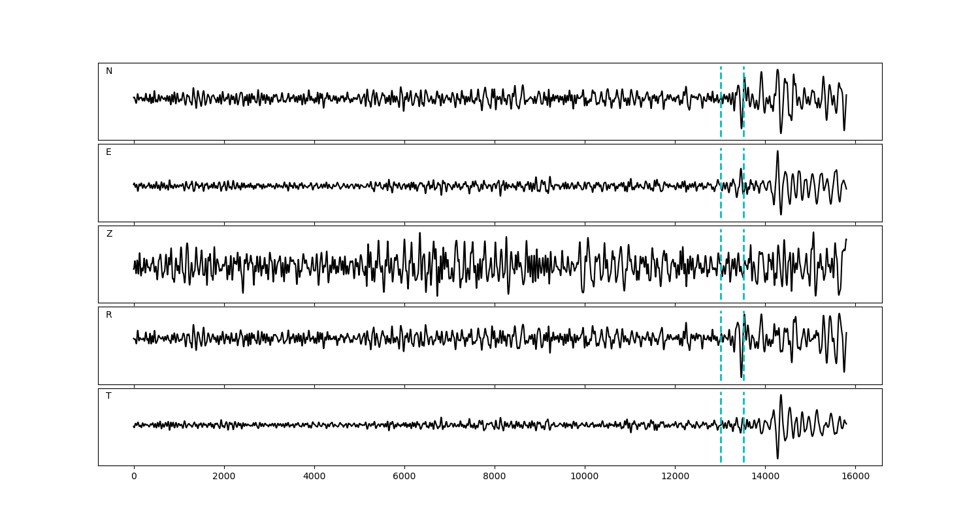Select the Z panel label
Viewport: 980px width, 523px height.
(x=109, y=234)
